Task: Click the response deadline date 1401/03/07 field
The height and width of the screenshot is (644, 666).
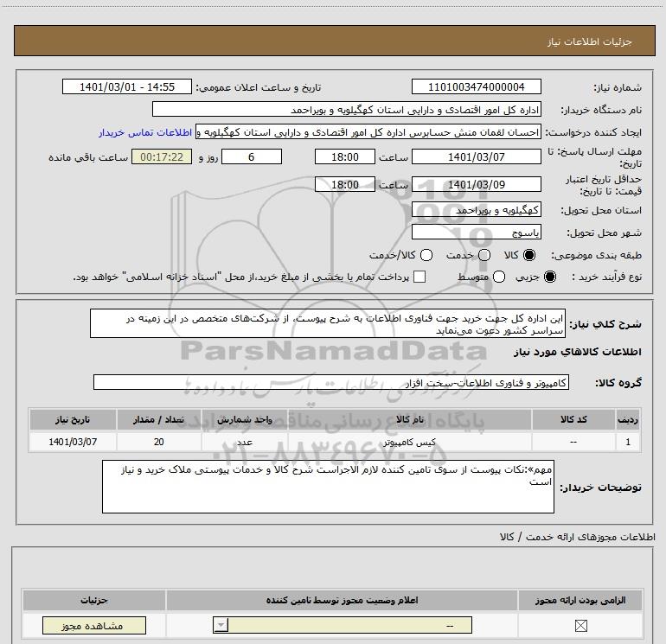Action: pos(476,156)
